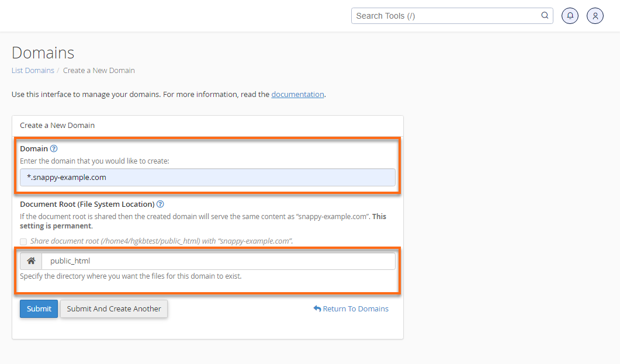Open the documentation link

297,94
